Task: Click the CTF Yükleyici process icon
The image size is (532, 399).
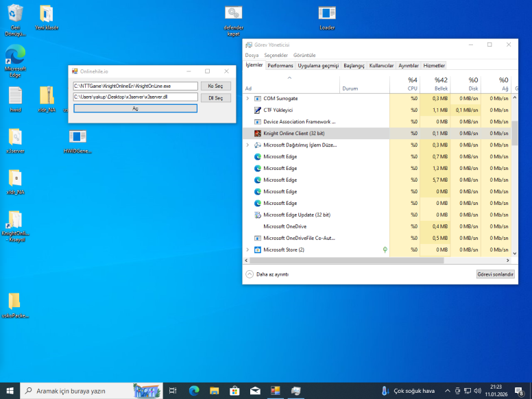Action: (x=258, y=110)
